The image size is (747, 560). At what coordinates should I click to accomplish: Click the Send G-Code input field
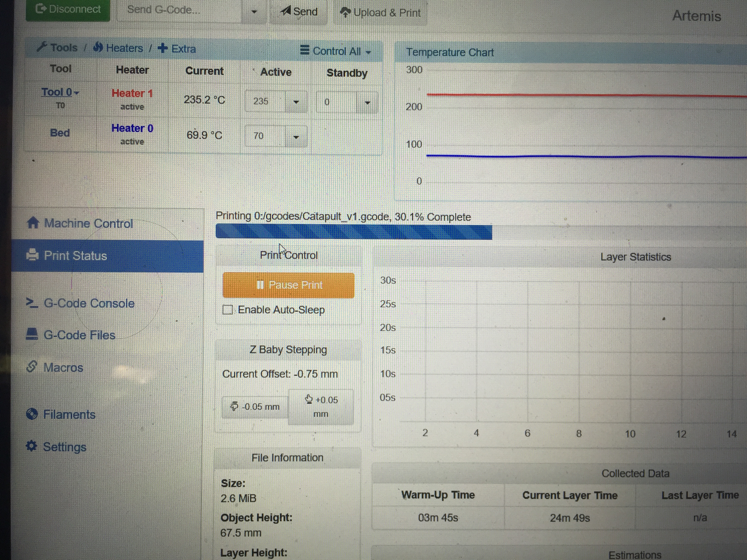coord(179,10)
